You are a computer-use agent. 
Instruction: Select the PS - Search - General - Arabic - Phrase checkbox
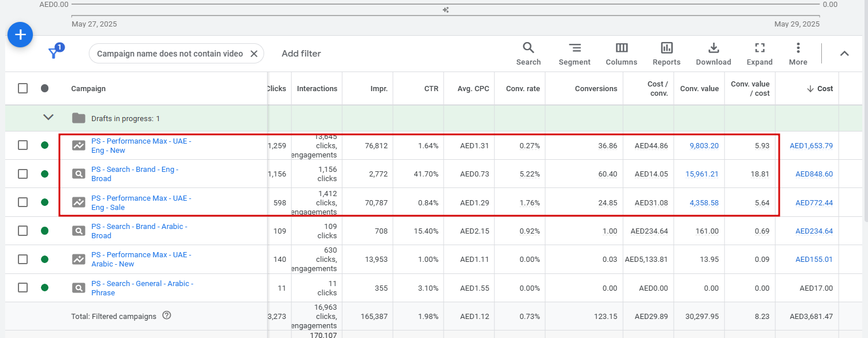point(22,287)
